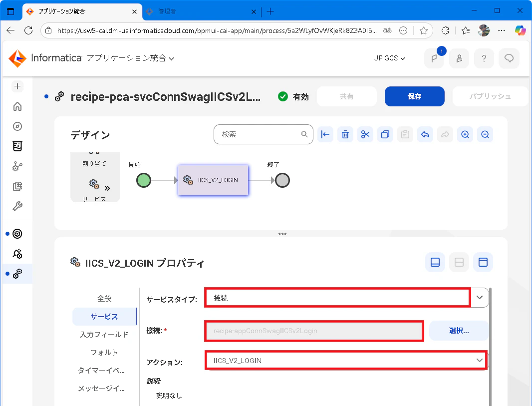This screenshot has height=406, width=532.
Task: Click the browser address bar URL
Action: click(217, 30)
